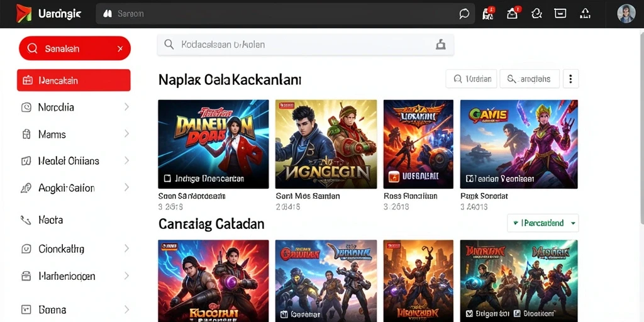
Task: Click the Ross Fancitian title text
Action: (x=410, y=196)
